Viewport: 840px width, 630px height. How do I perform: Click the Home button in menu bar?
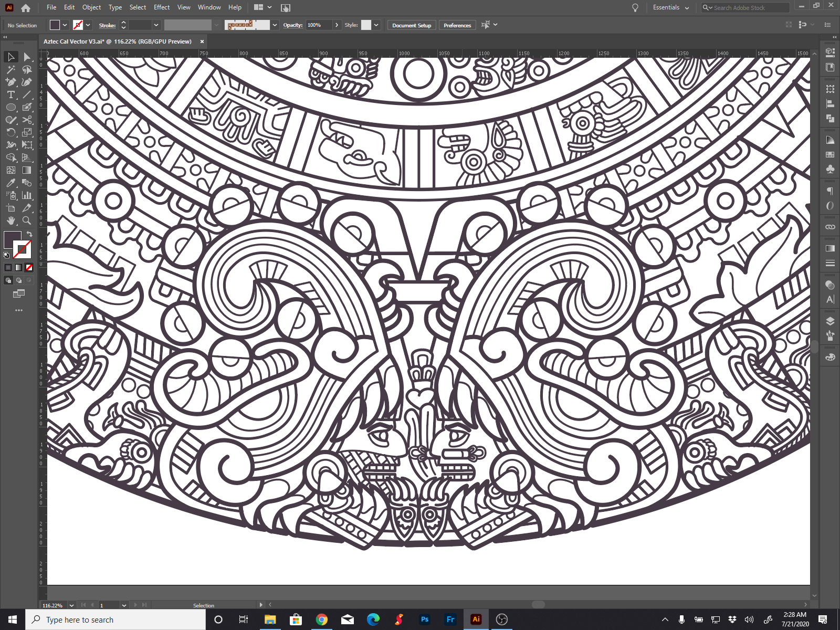pyautogui.click(x=26, y=8)
